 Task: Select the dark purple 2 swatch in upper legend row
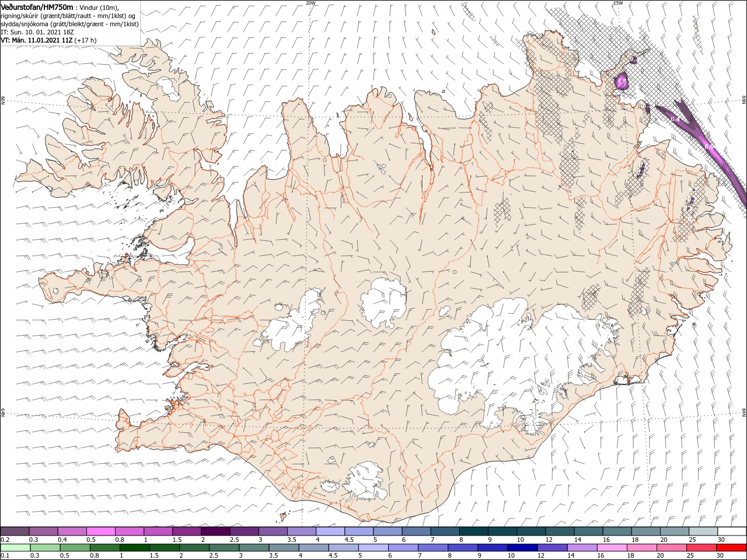[x=215, y=531]
